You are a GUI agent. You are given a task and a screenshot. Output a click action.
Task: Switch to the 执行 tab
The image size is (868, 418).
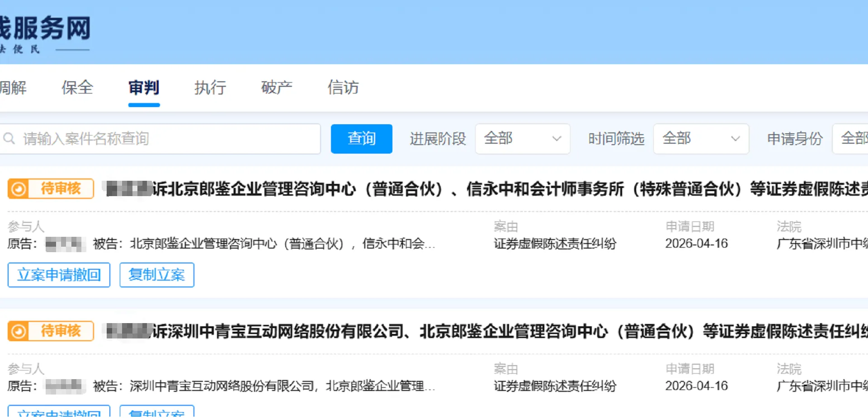click(x=210, y=88)
